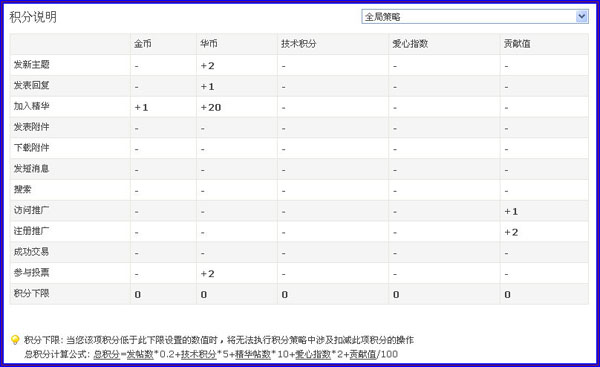Select the 发新主题 row label
600x367 pixels.
[x=32, y=64]
